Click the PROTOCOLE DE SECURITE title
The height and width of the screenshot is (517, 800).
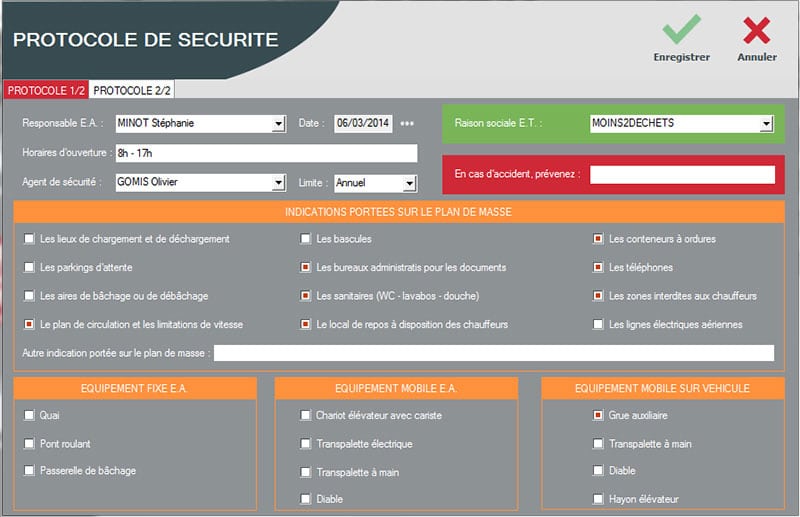click(x=146, y=40)
